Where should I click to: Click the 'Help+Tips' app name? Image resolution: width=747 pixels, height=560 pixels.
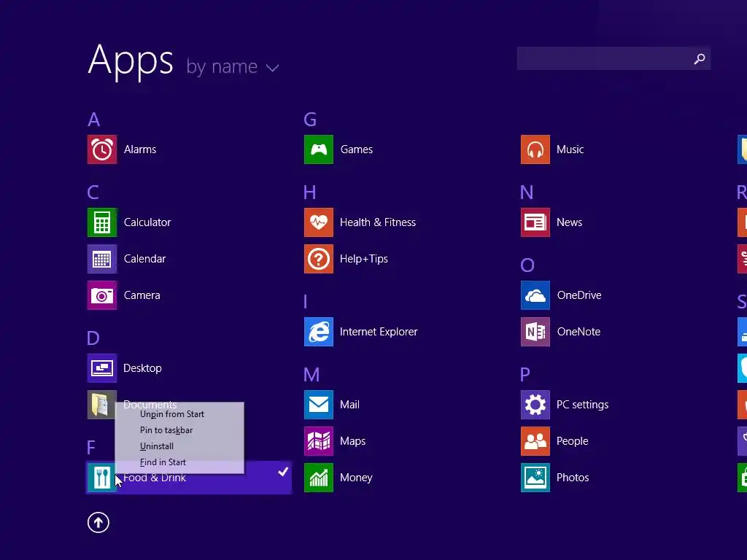pyautogui.click(x=364, y=259)
